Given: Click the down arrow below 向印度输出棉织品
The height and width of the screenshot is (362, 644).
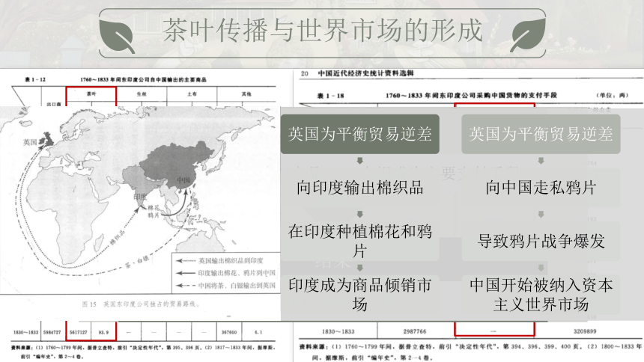Looking at the screenshot, I should 359,214.
